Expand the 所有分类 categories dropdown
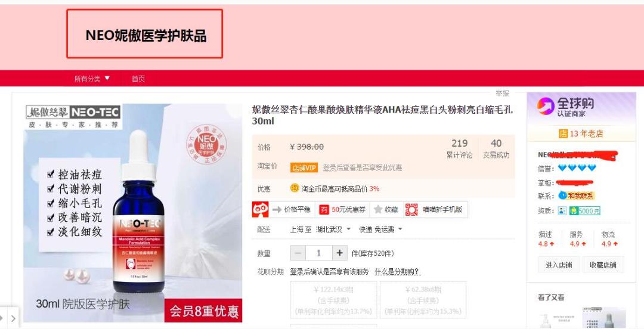The image size is (644, 329). (x=92, y=79)
